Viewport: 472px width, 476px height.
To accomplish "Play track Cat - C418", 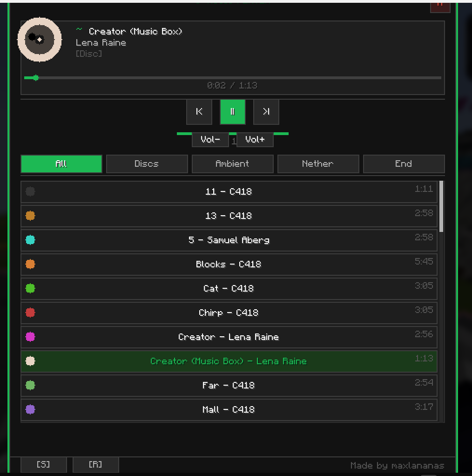I will tap(229, 289).
